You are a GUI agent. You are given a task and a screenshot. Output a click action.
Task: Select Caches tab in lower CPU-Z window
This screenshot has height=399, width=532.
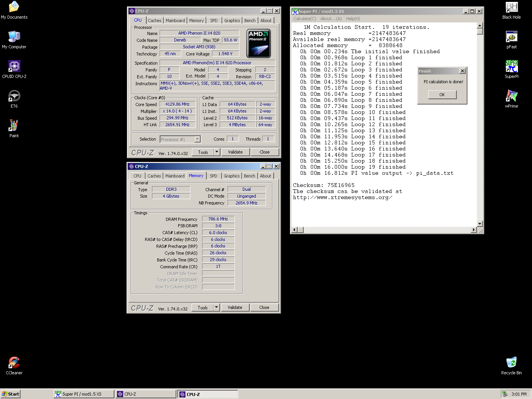154,176
